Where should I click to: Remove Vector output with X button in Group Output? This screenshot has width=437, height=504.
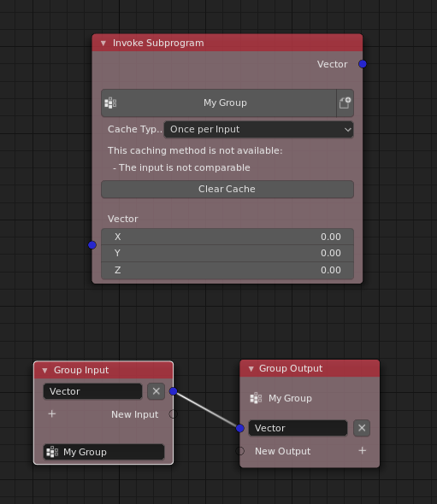pyautogui.click(x=362, y=428)
